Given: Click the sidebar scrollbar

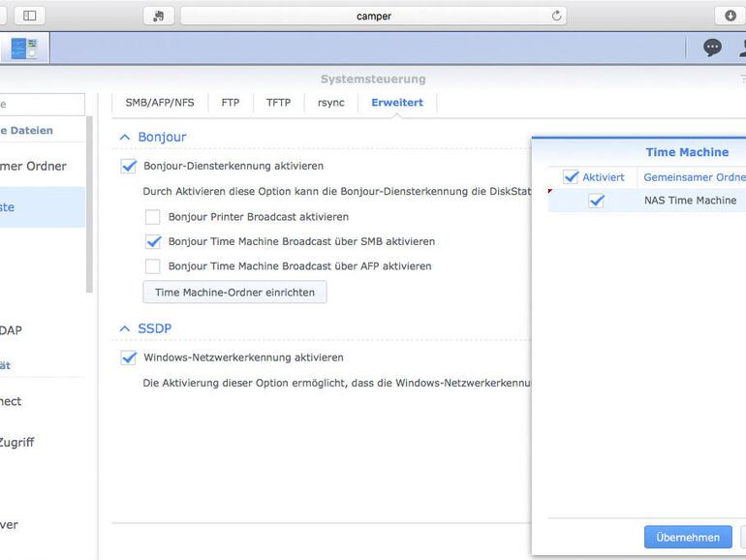Looking at the screenshot, I should [x=89, y=204].
